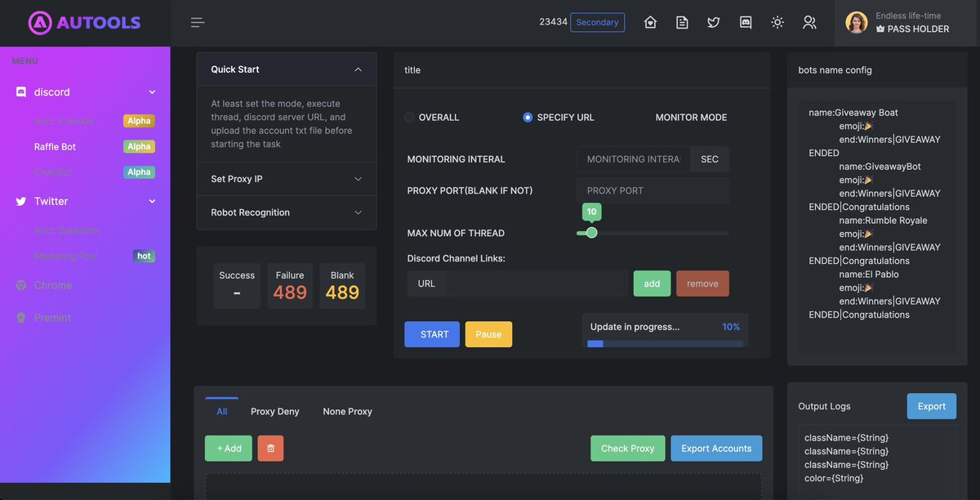
Task: Click the Check Proxy button
Action: click(x=628, y=449)
